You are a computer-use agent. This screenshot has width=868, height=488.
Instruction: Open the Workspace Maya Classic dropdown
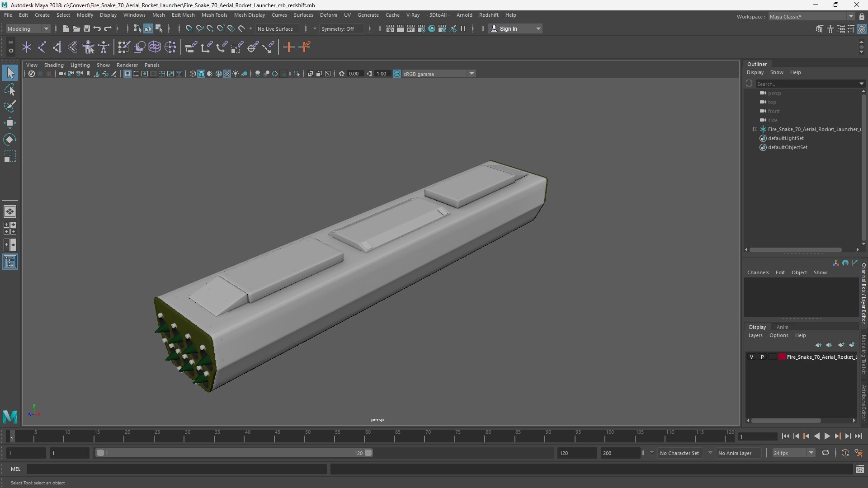(811, 17)
